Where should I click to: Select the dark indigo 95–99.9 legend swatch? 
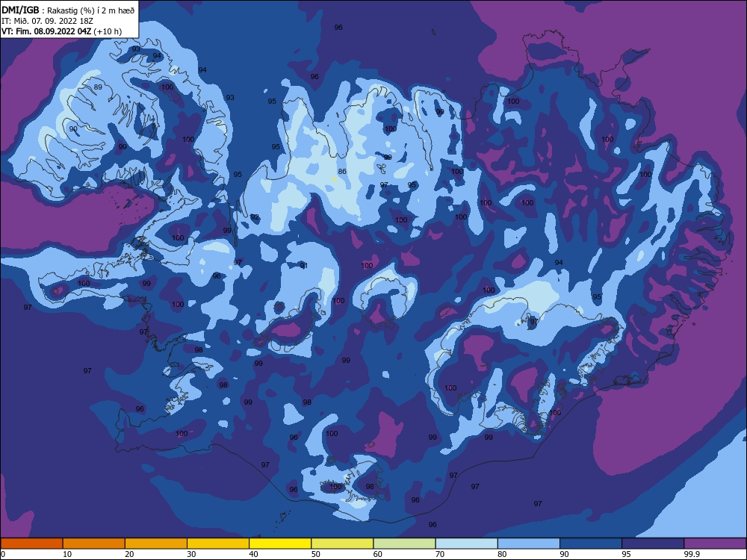click(x=653, y=544)
